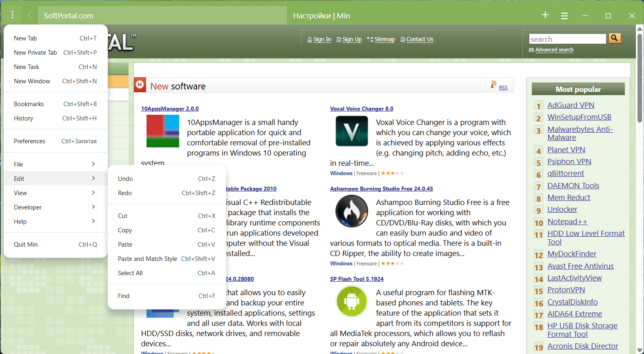Screen dimensions: 644x354
Task: Select Redo in the Edit submenu
Action: click(167, 193)
